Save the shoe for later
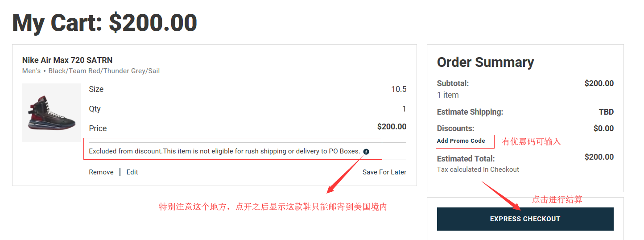 coord(384,172)
